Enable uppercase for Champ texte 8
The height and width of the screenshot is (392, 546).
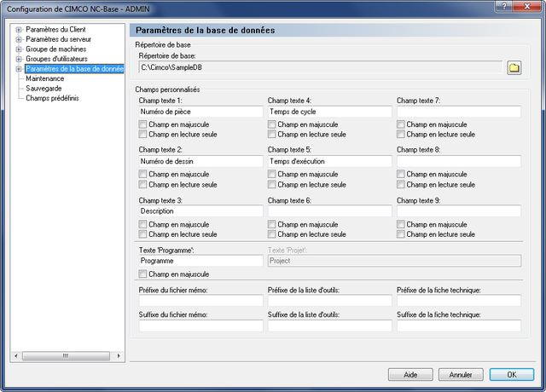[x=401, y=174]
